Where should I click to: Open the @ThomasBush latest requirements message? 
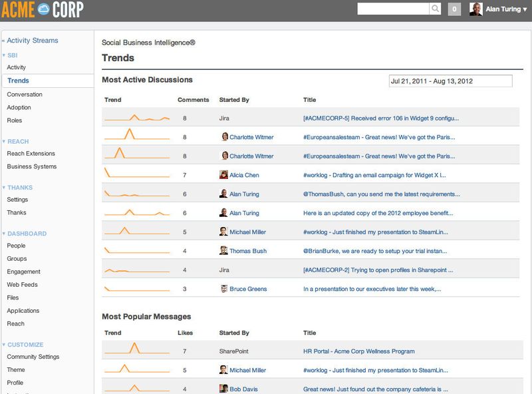(381, 194)
